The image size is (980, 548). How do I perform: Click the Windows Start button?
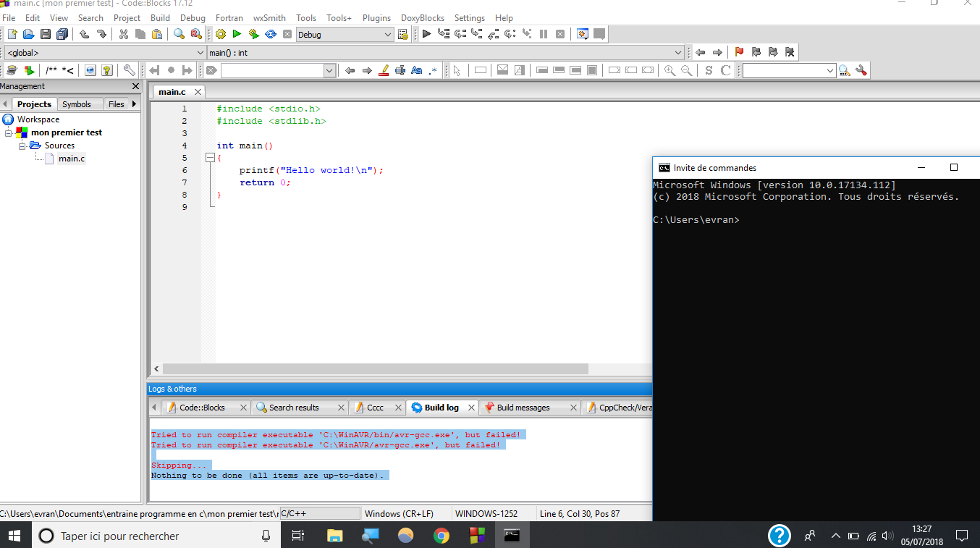pos(14,536)
